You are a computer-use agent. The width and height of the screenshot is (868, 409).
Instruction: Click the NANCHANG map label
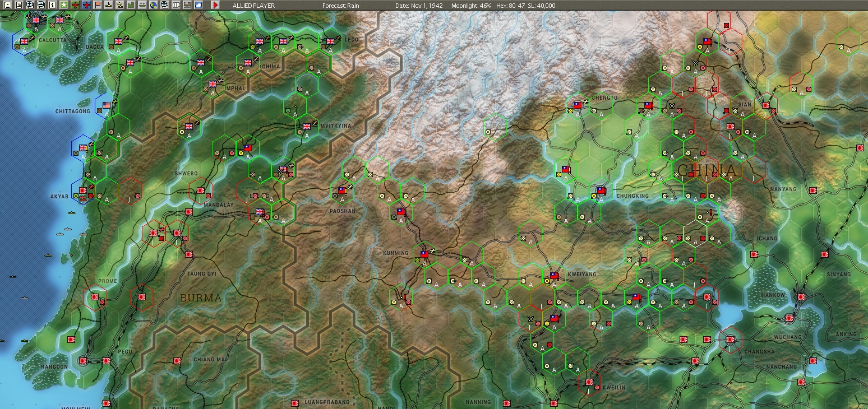(781, 367)
